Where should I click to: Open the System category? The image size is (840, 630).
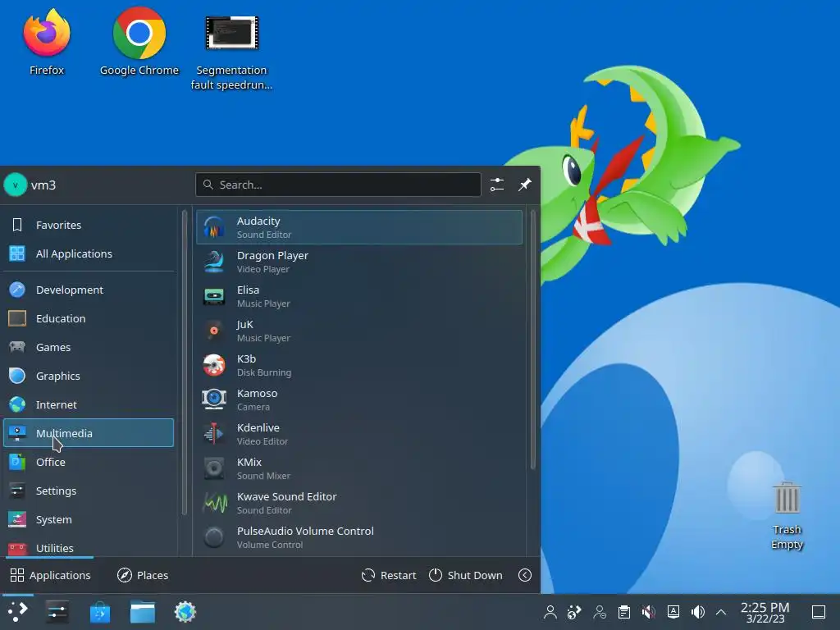pyautogui.click(x=89, y=519)
